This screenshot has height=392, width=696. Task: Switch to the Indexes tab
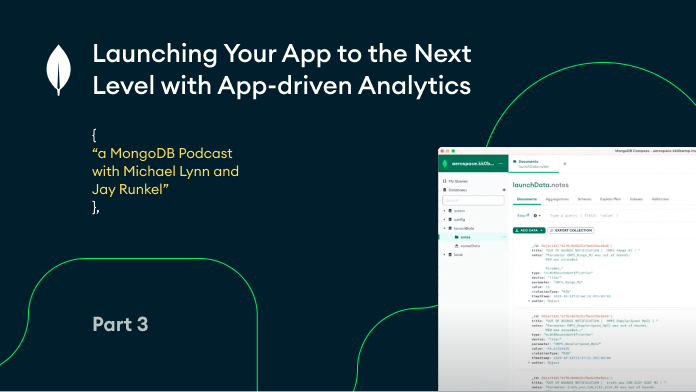point(636,199)
